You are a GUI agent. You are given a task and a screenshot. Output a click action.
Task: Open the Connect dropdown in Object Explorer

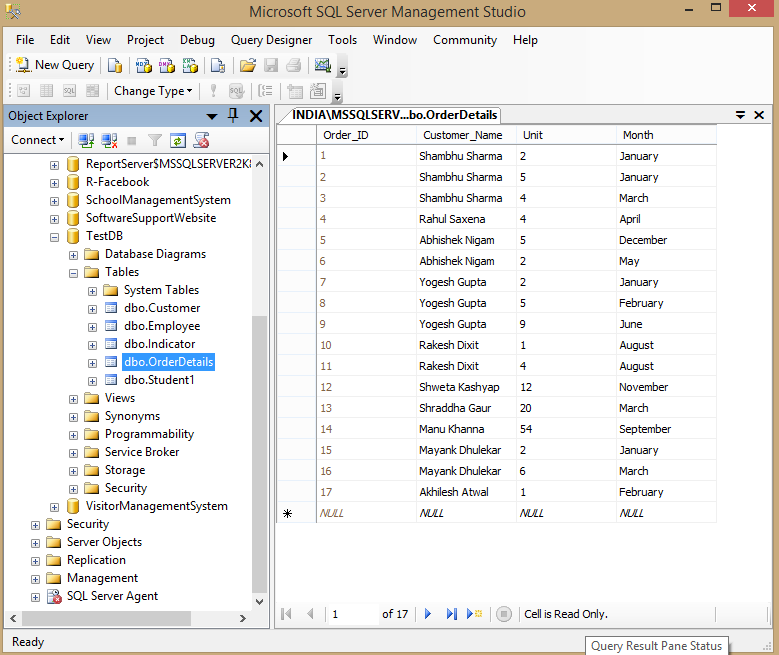click(x=38, y=140)
